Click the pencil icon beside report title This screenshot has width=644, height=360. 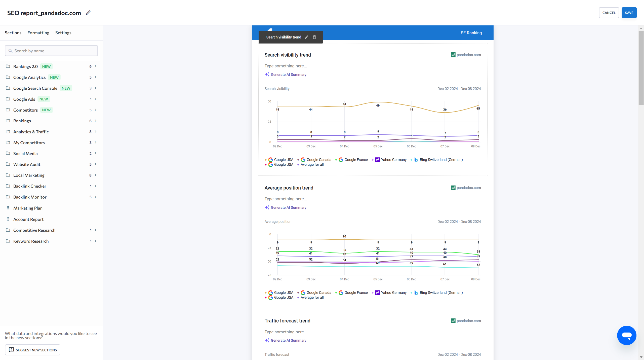pyautogui.click(x=88, y=13)
